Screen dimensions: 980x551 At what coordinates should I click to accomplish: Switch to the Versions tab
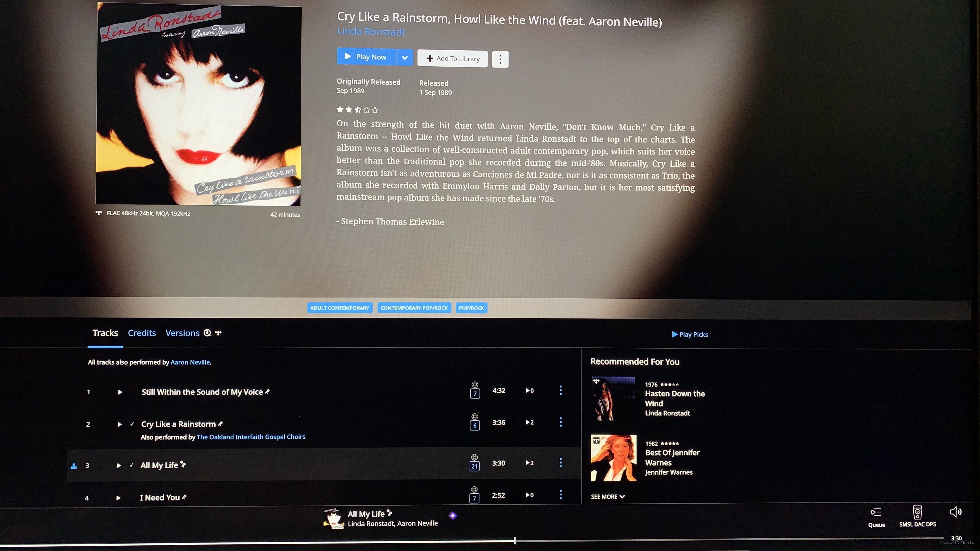tap(182, 333)
